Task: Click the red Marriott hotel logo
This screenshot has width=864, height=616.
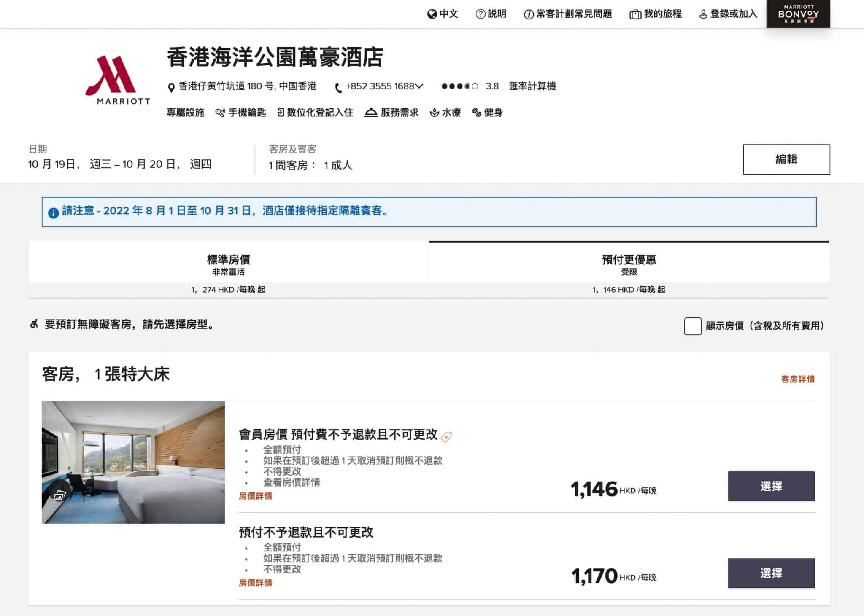Action: point(118,80)
